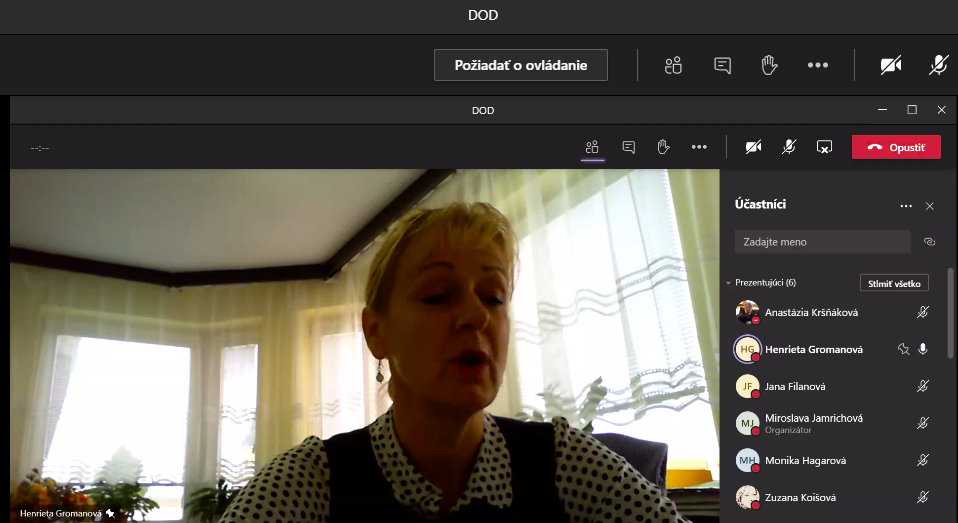Image resolution: width=958 pixels, height=523 pixels.
Task: Collapse the Prezentujúci (6) group
Action: coord(728,283)
